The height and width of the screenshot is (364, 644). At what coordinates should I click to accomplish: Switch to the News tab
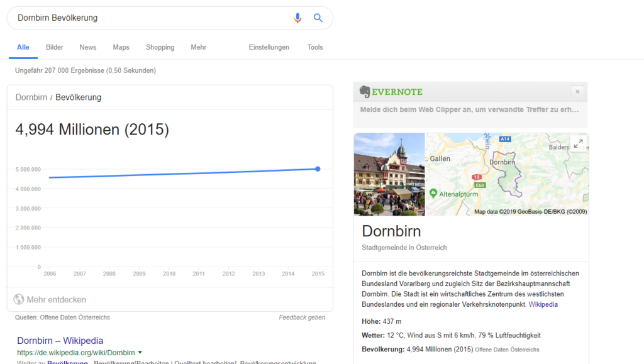[x=88, y=47]
